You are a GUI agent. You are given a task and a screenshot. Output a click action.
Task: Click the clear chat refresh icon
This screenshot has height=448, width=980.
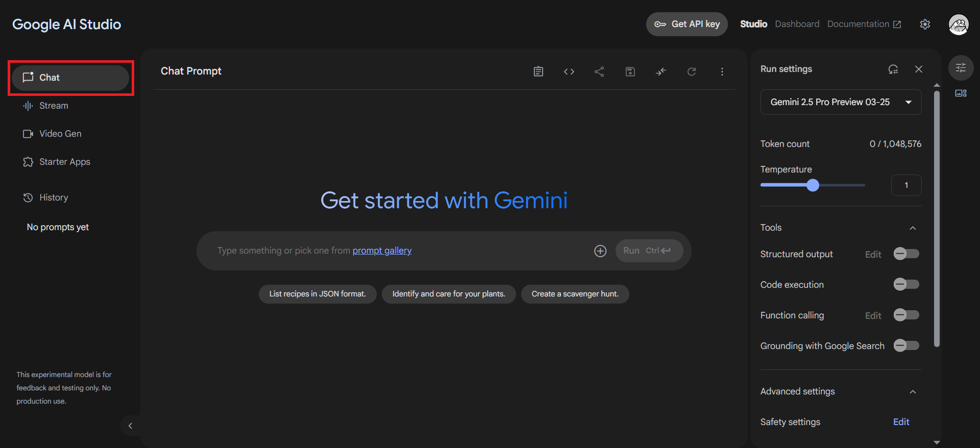(691, 71)
